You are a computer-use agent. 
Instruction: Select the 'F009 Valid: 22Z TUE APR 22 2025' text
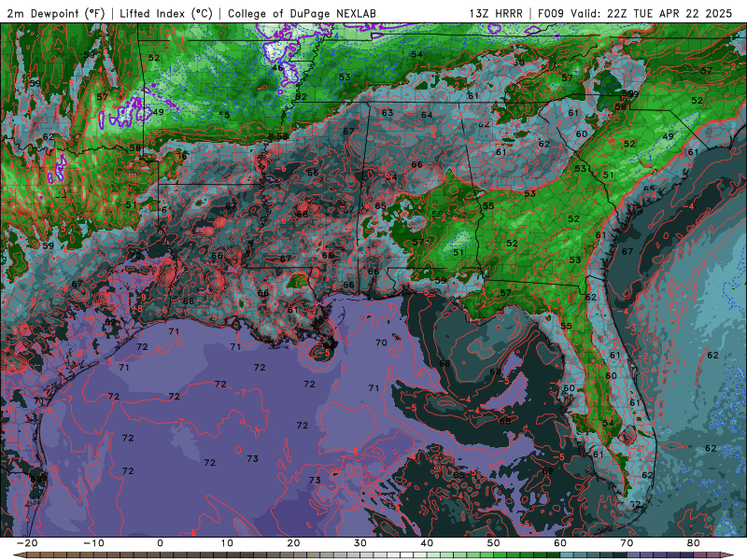635,13
